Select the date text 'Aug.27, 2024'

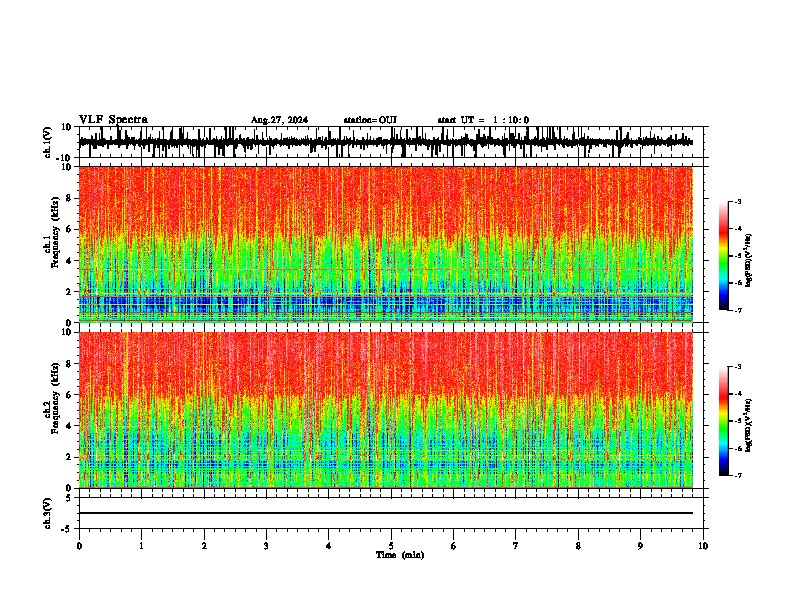(279, 120)
